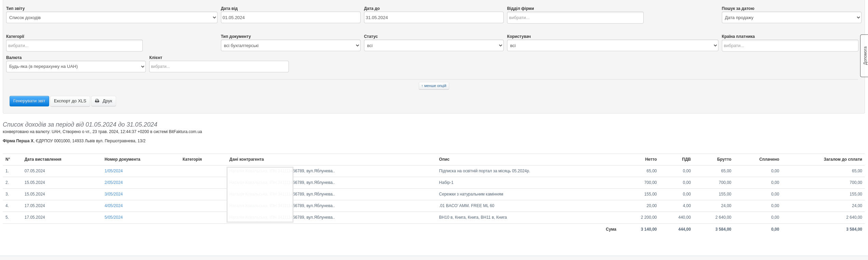Open the Тип звіту dropdown

click(111, 18)
